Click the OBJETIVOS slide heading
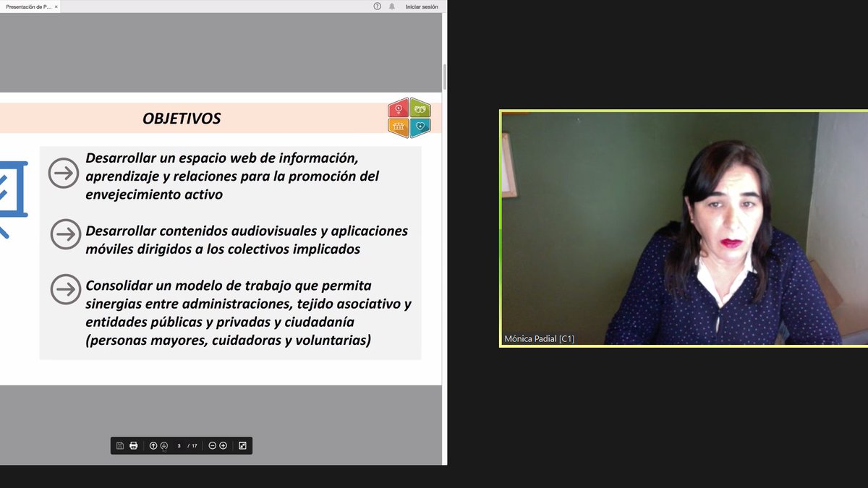The image size is (868, 488). click(x=182, y=118)
